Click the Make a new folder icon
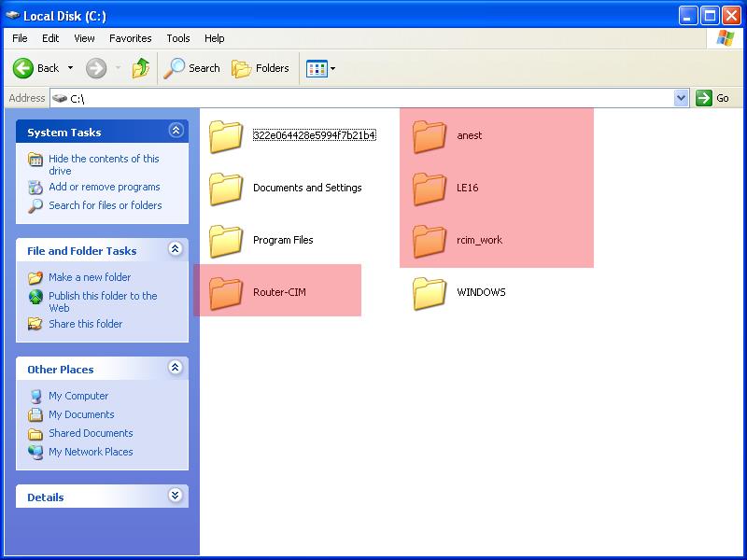Screen dimensions: 747x560 (35, 277)
